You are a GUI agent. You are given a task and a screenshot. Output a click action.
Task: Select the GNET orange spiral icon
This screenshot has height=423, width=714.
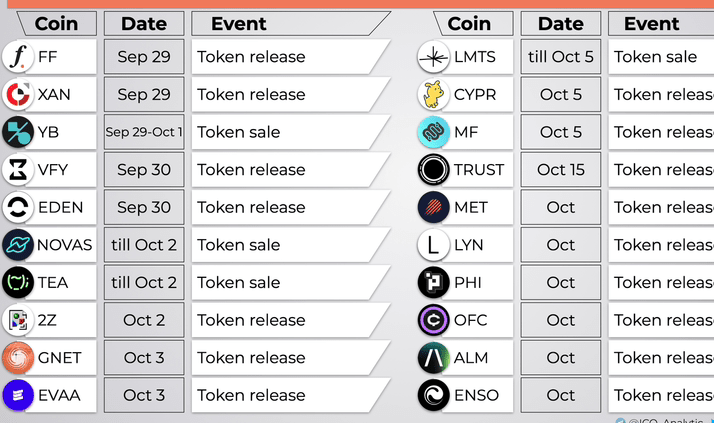tap(18, 358)
